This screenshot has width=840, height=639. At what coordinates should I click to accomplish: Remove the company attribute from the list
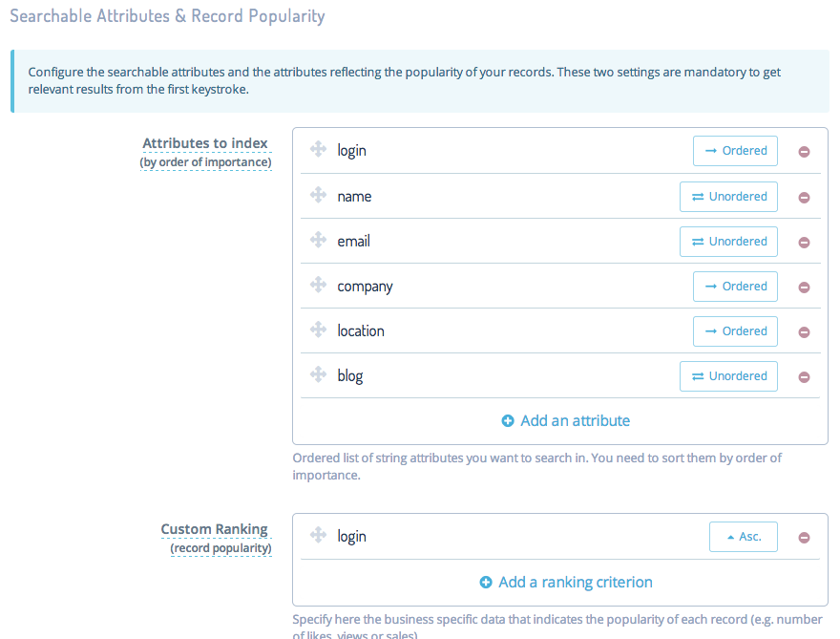click(x=803, y=286)
